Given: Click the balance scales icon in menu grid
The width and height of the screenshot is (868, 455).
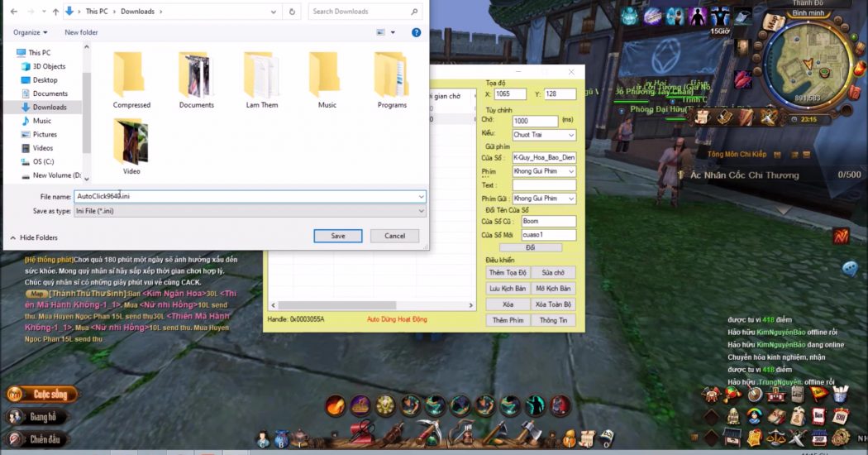Looking at the screenshot, I should (775, 438).
